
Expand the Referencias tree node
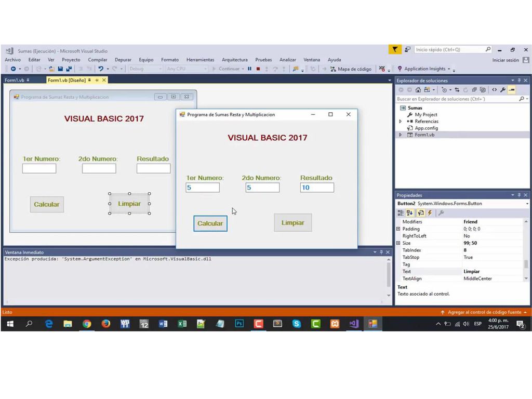coord(401,121)
